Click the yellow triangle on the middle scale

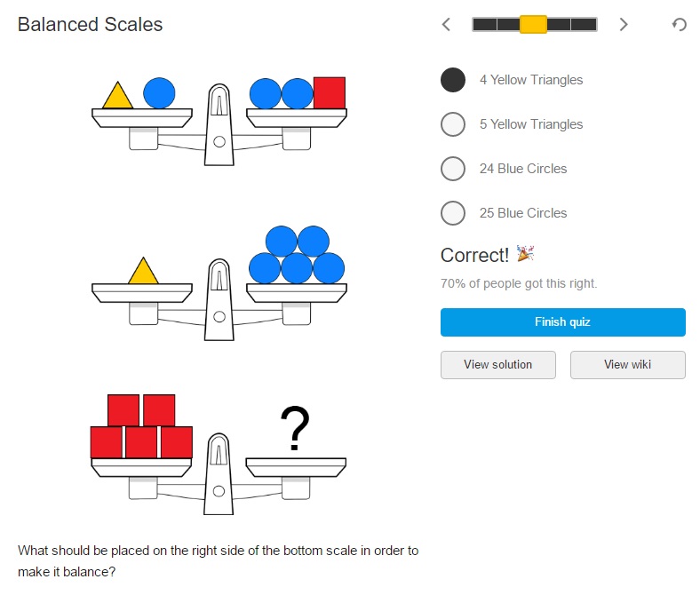click(142, 271)
